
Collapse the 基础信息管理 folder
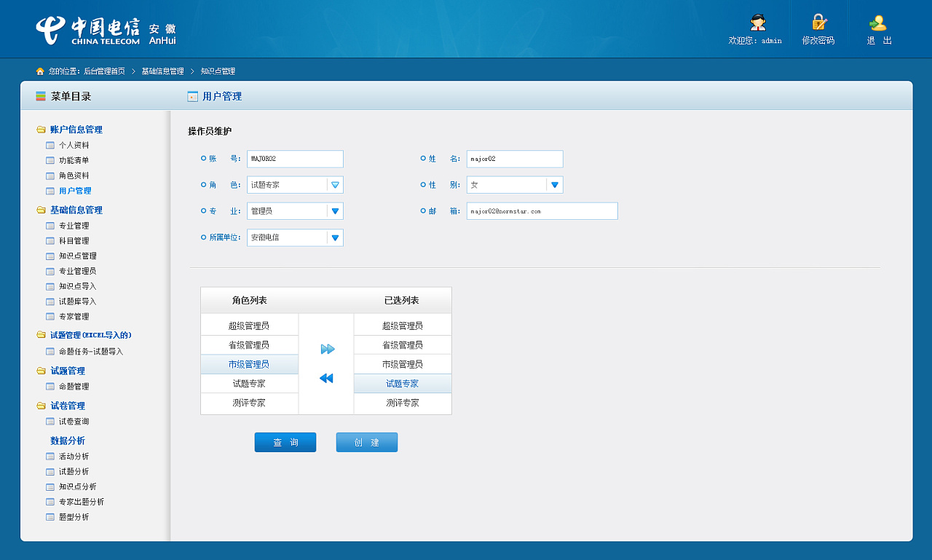(x=42, y=210)
